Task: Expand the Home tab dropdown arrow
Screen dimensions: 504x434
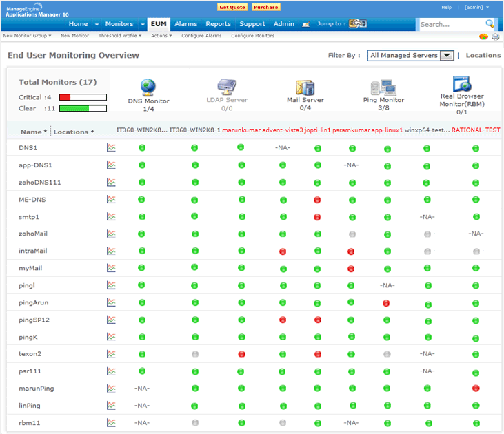Action: 97,24
